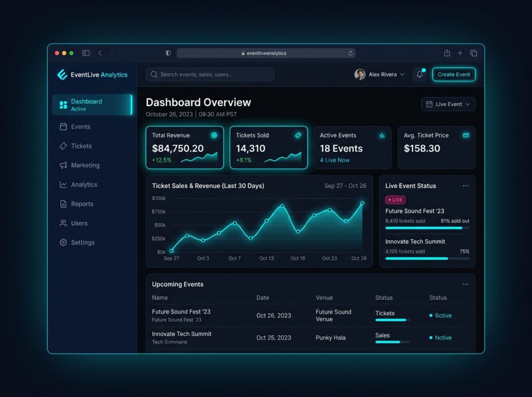This screenshot has height=397, width=532.
Task: Open Upcoming Events more options
Action: coord(465,284)
